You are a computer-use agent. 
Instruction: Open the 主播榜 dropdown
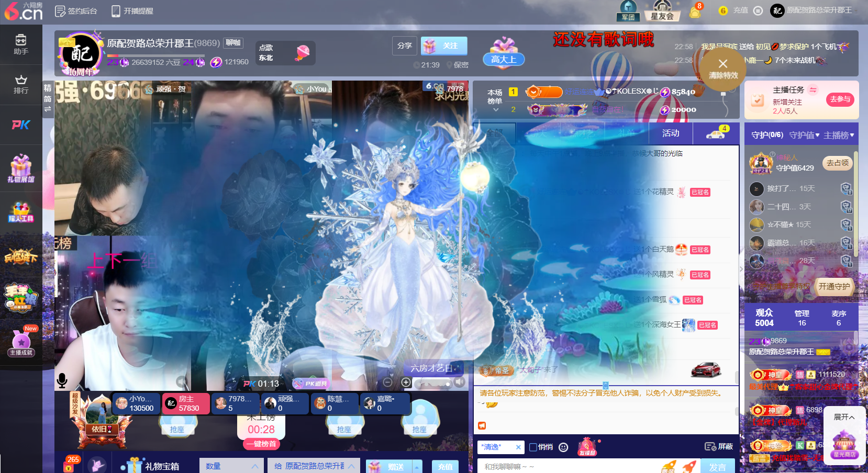click(839, 135)
